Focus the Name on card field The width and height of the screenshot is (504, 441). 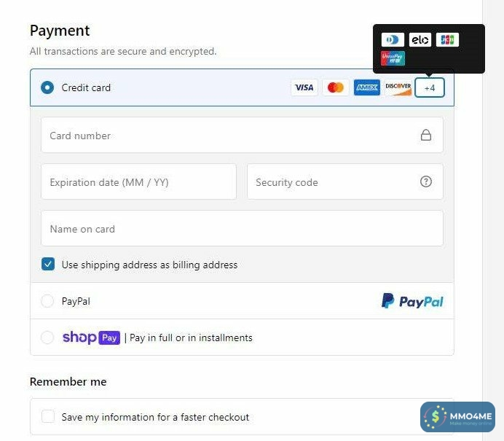tap(242, 228)
